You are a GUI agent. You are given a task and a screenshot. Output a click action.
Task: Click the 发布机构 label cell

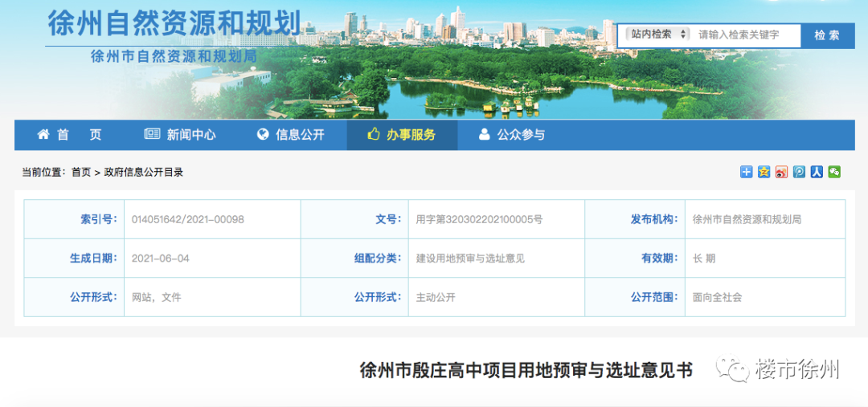pyautogui.click(x=635, y=219)
